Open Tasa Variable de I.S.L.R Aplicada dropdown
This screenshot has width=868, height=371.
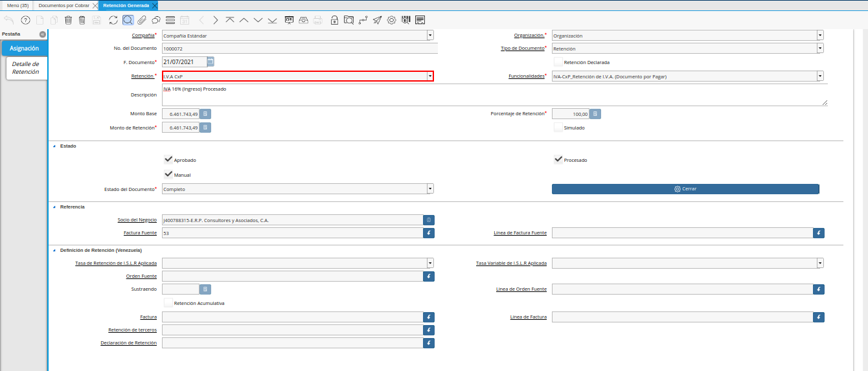(820, 263)
